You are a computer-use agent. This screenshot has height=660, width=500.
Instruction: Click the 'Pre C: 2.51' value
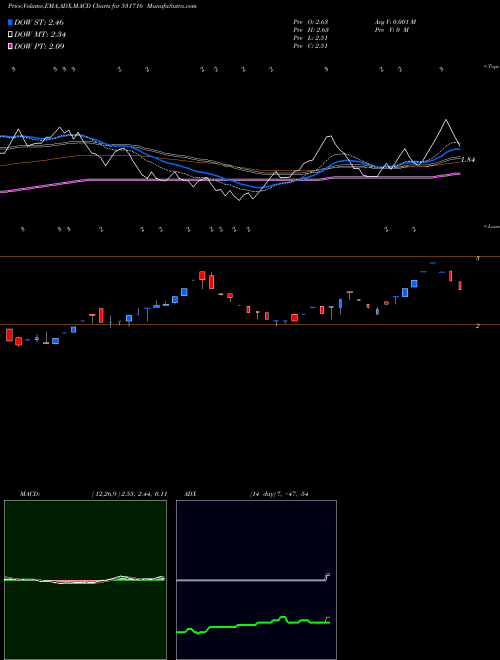click(311, 46)
